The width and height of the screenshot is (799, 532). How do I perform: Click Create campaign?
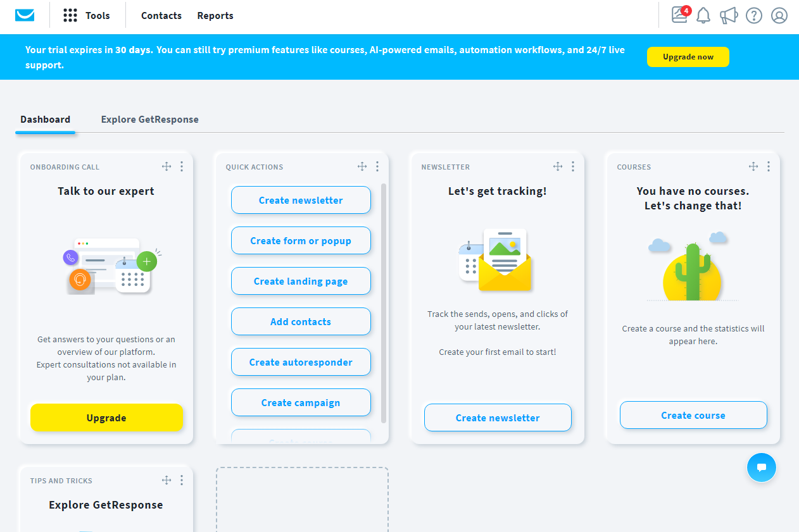click(301, 402)
